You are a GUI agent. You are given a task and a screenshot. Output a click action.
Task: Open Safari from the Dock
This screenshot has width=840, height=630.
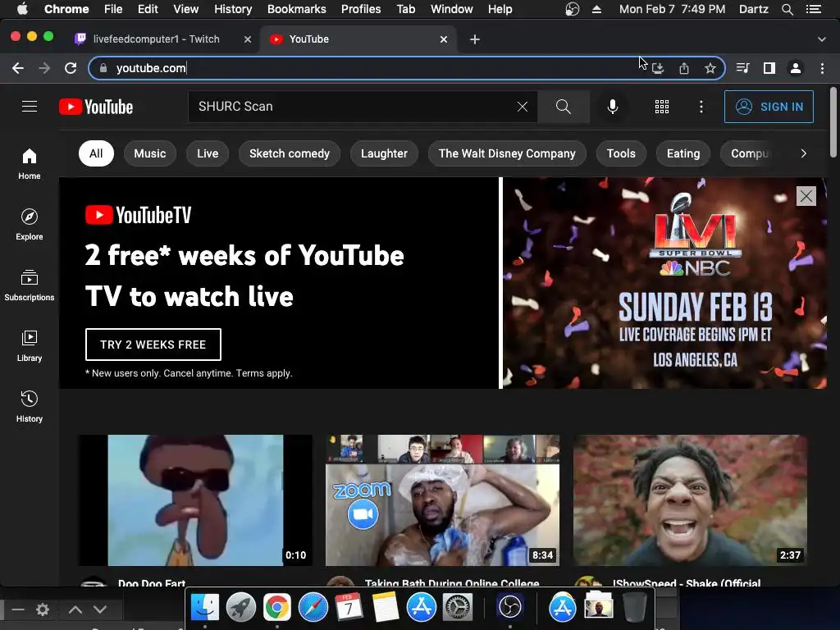click(x=313, y=608)
